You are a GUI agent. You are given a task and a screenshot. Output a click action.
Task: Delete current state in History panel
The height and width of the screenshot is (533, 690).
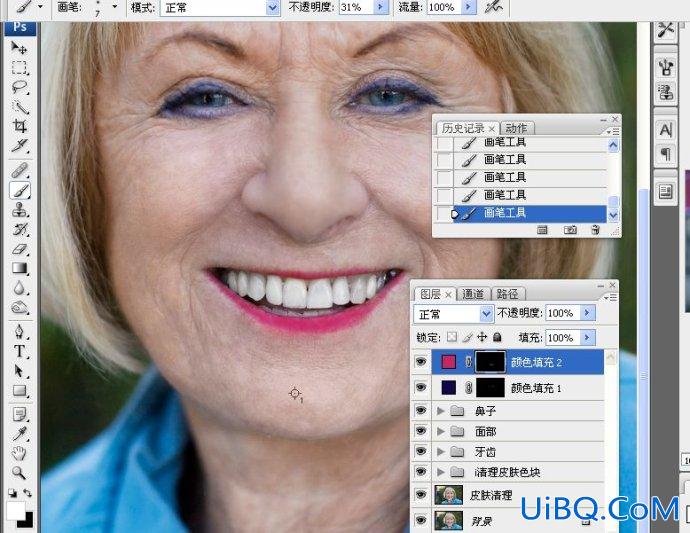click(x=595, y=230)
